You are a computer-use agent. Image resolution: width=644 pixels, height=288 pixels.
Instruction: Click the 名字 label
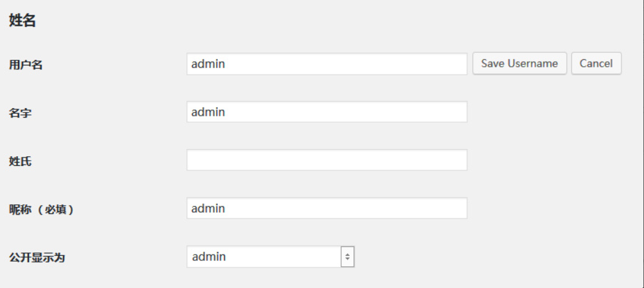click(21, 113)
